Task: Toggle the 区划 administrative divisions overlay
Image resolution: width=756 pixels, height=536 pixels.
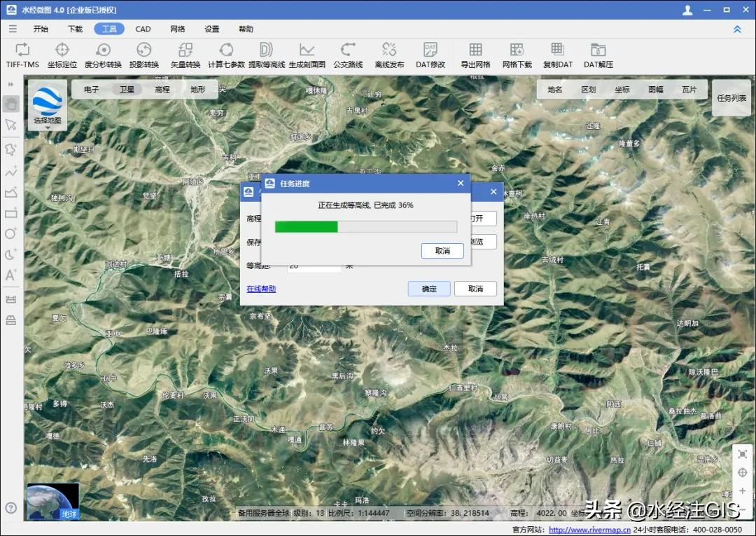Action: 589,89
